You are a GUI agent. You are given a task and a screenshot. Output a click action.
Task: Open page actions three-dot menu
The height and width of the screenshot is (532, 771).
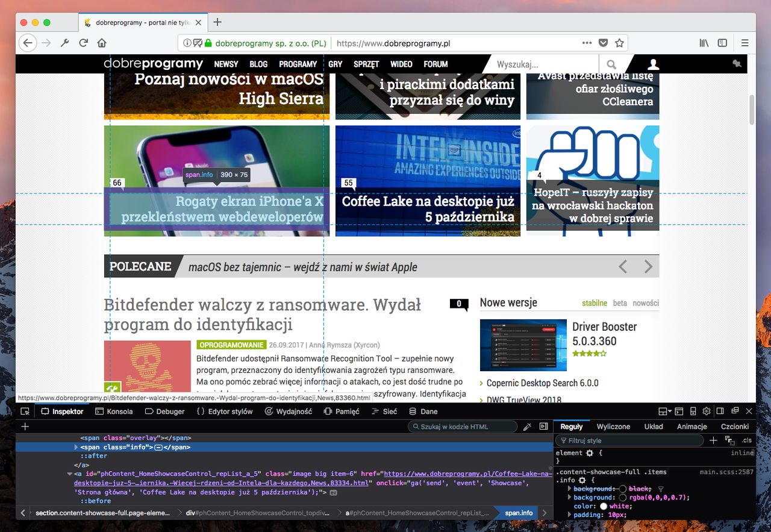click(x=587, y=43)
